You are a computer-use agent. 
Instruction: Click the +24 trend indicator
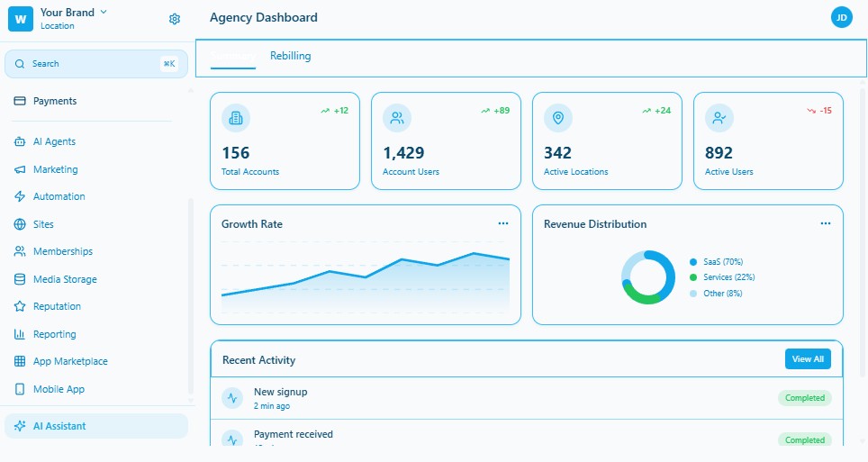tap(656, 111)
